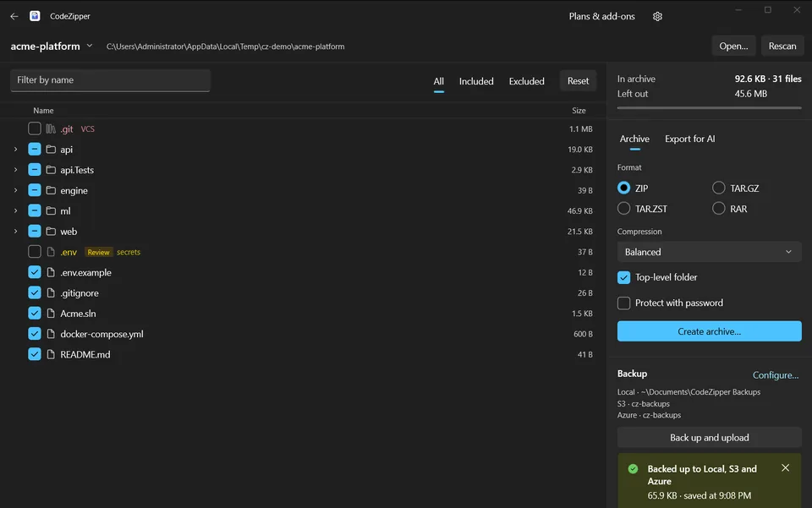The image size is (812, 508).
Task: Click the CodeZipper app logo icon
Action: coord(35,16)
